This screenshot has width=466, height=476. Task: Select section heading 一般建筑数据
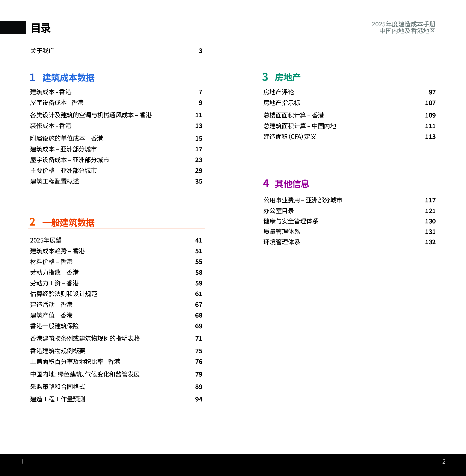[68, 223]
